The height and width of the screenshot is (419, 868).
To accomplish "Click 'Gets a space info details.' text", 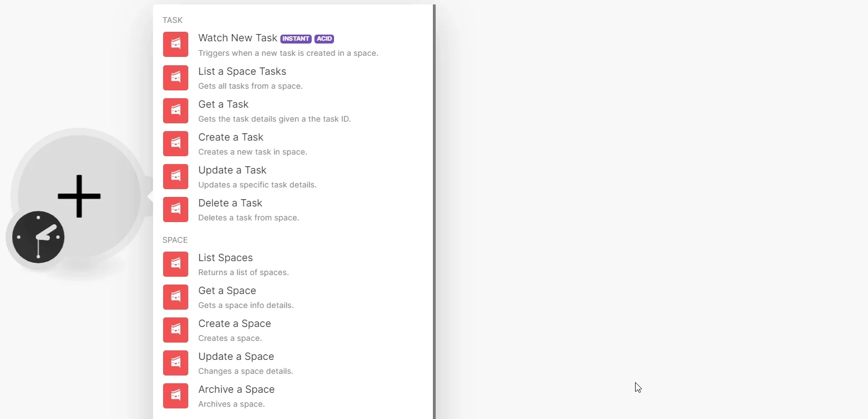I will pyautogui.click(x=246, y=305).
